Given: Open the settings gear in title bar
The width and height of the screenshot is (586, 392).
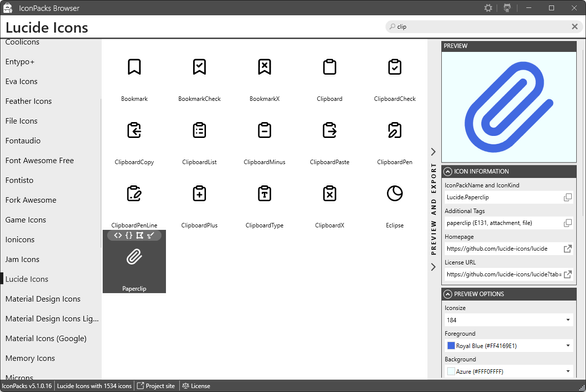Looking at the screenshot, I should tap(488, 8).
